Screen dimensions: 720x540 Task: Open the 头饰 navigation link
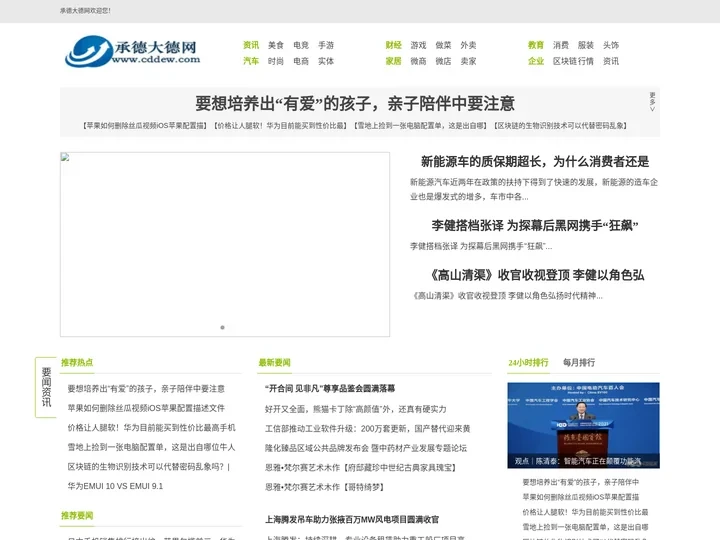click(x=611, y=45)
